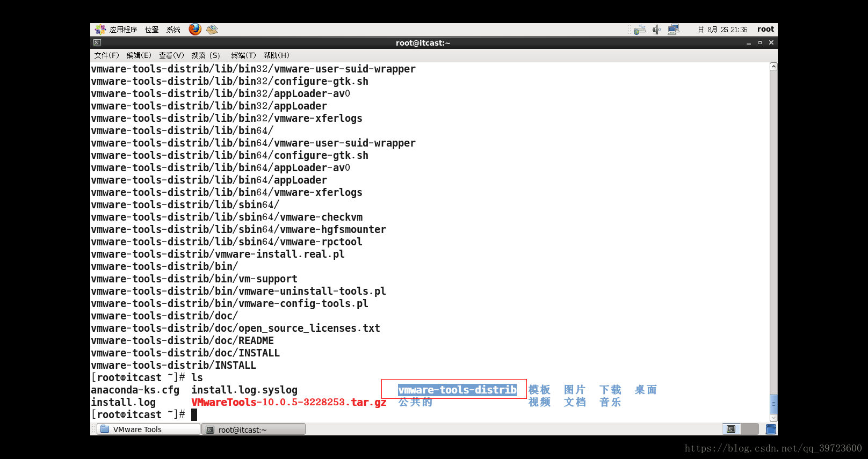Open the 文件(F) menu
The image size is (868, 459).
106,55
